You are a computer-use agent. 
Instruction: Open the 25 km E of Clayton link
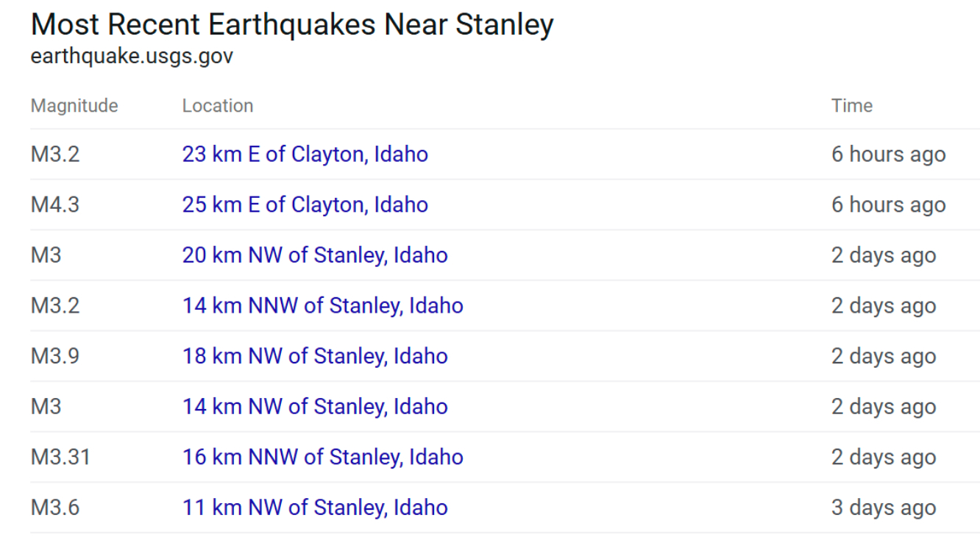[x=305, y=205]
